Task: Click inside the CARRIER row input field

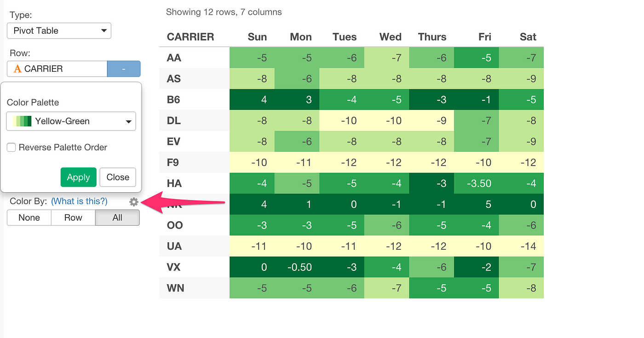Action: click(x=69, y=69)
